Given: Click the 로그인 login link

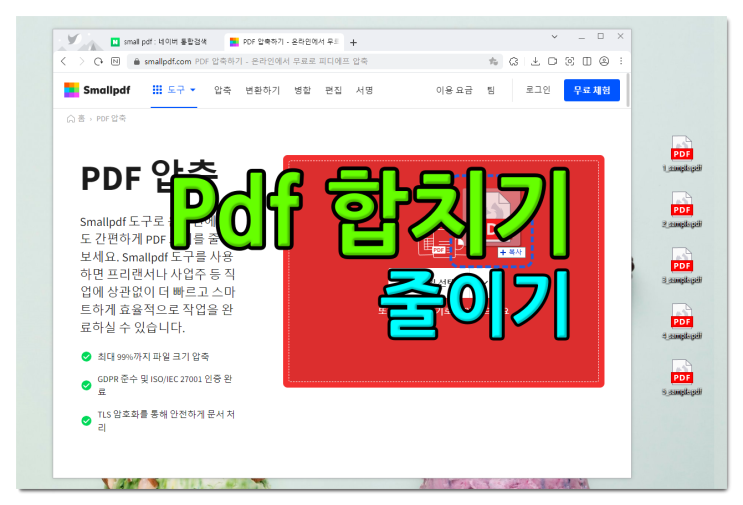Looking at the screenshot, I should coord(538,90).
